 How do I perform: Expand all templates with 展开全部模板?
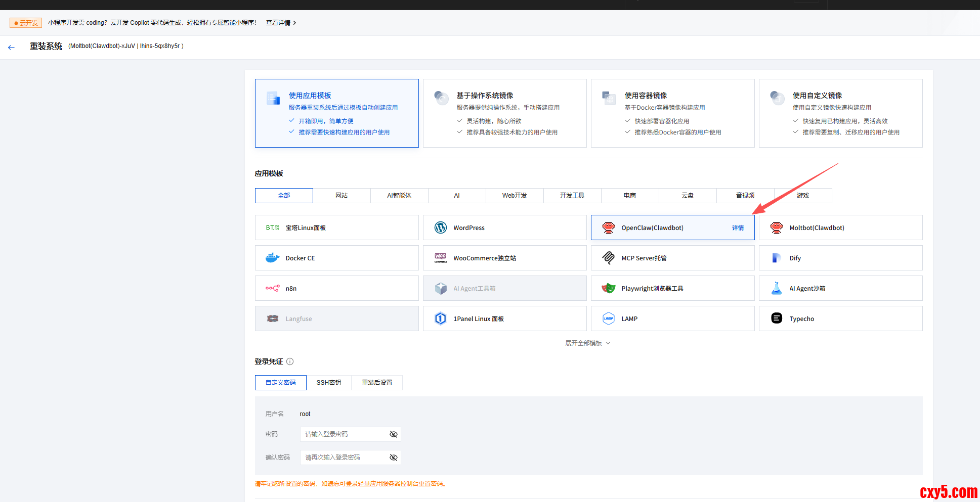[587, 343]
